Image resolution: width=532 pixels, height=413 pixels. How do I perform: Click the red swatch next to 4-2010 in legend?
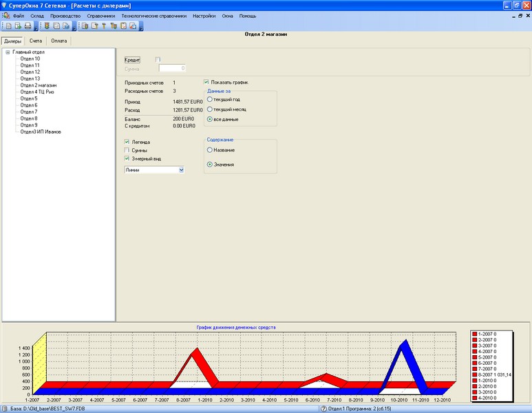click(475, 398)
